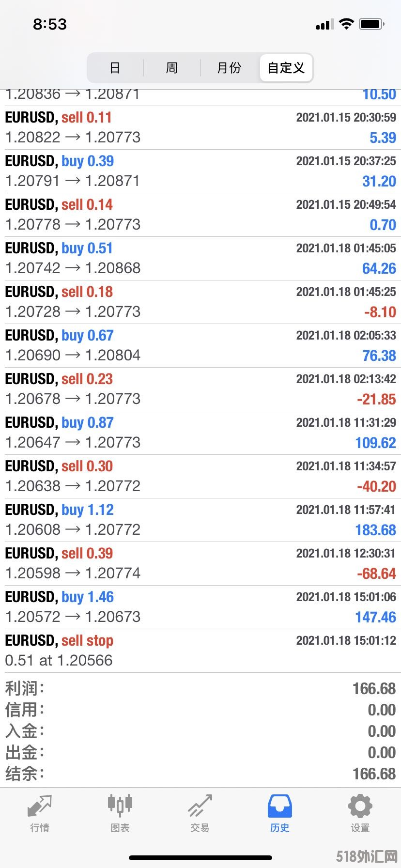Select the 周 period segment
This screenshot has width=401, height=868.
pos(172,67)
